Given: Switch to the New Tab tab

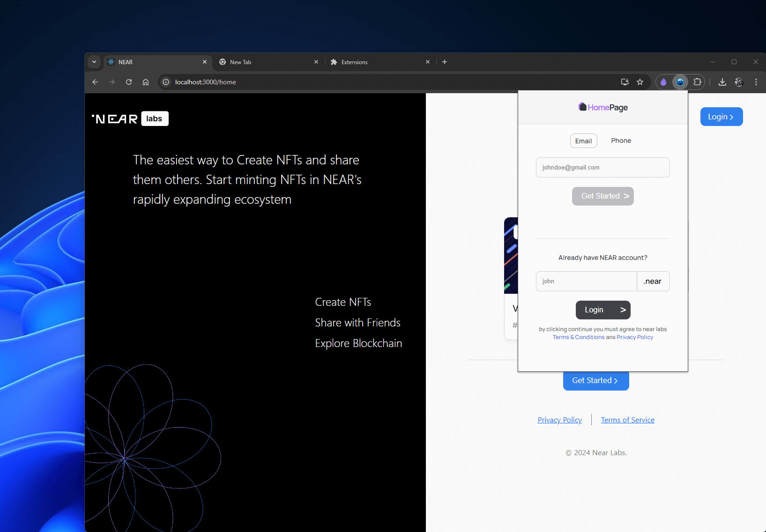Looking at the screenshot, I should [269, 62].
